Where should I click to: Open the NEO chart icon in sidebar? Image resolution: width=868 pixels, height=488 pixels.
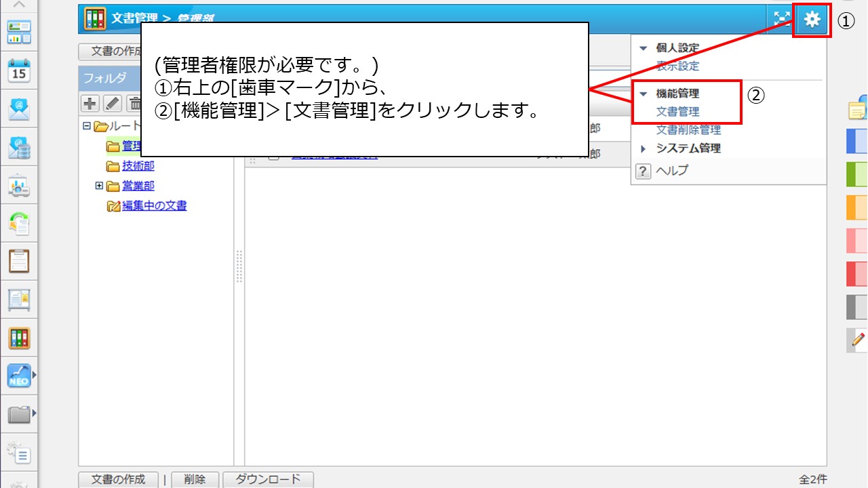click(18, 376)
